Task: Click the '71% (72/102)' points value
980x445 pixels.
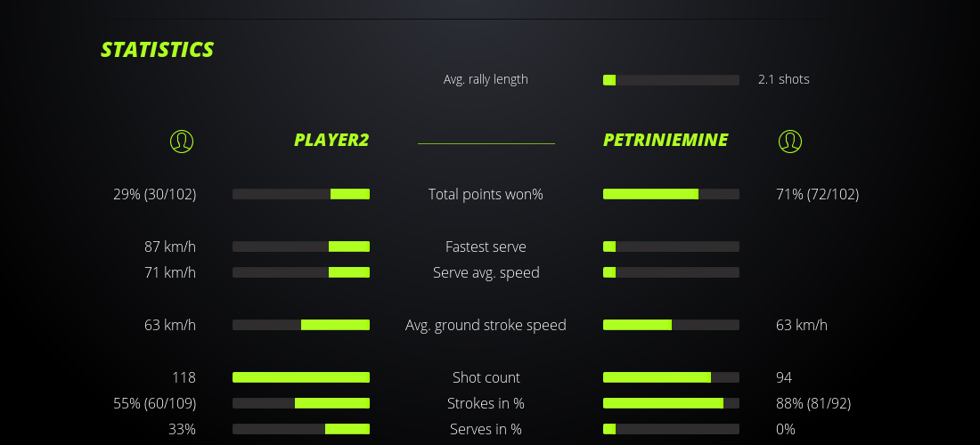Action: [x=818, y=194]
